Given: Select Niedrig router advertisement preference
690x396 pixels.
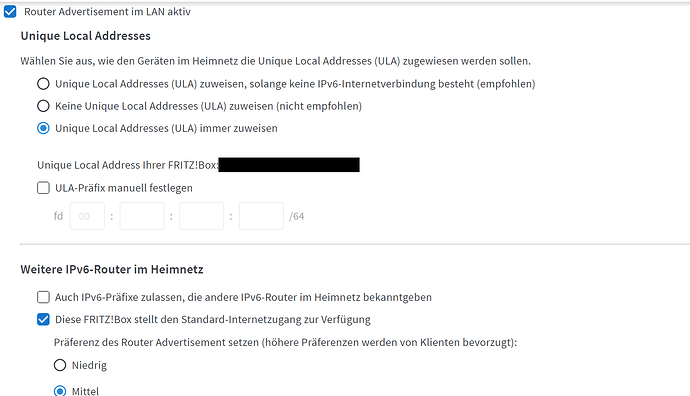Looking at the screenshot, I should point(60,365).
